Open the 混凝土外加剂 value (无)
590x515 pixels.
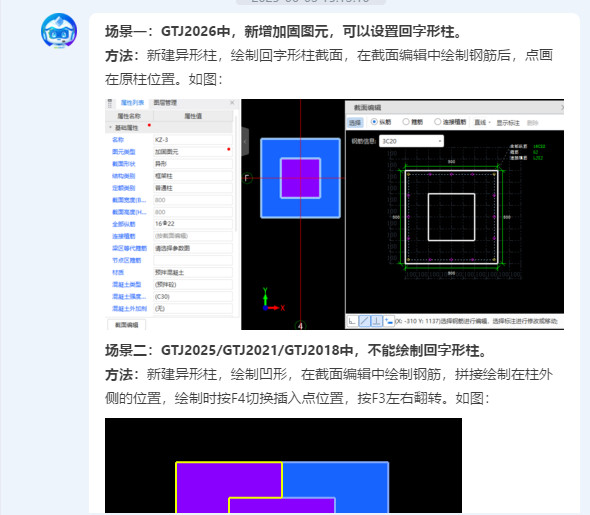click(x=193, y=308)
